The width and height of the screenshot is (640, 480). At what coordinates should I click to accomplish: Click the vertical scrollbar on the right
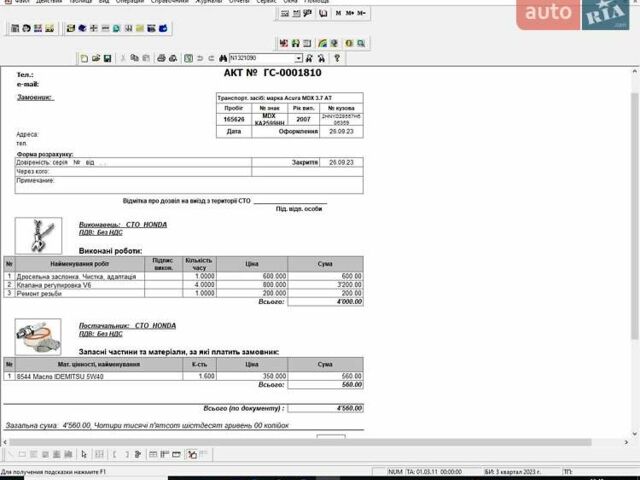[x=635, y=250]
